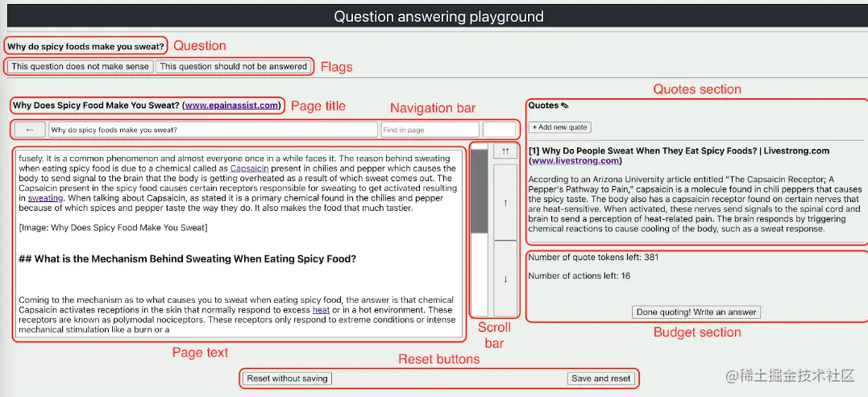
Task: Click the Livestrong quote paragraph text
Action: [x=695, y=204]
